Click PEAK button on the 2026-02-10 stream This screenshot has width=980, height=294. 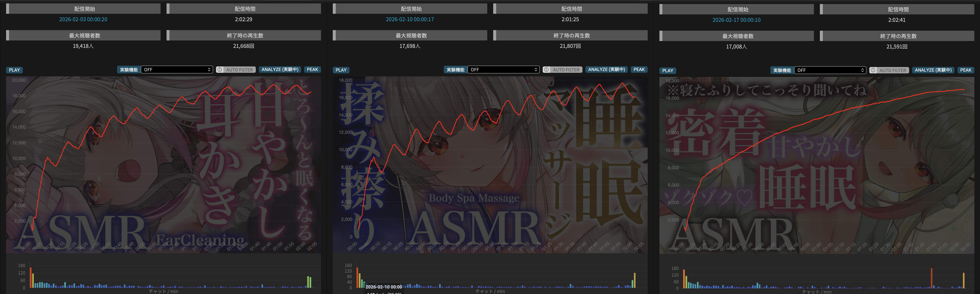click(639, 70)
